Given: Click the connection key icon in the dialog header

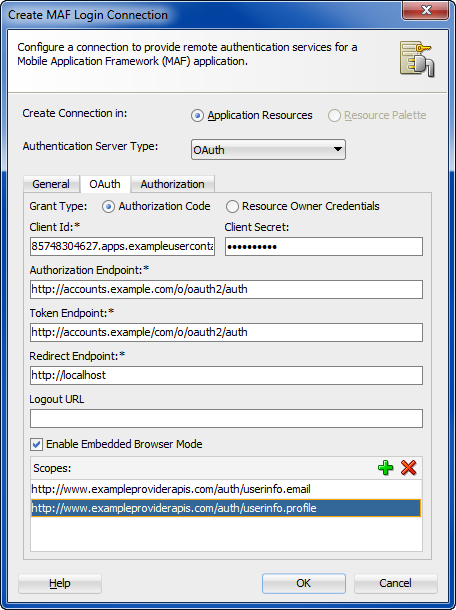Looking at the screenshot, I should (417, 59).
